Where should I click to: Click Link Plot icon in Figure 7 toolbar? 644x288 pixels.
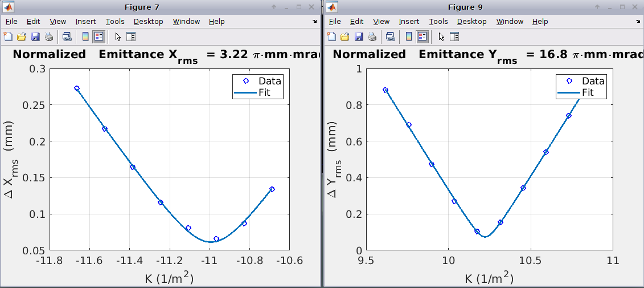67,37
